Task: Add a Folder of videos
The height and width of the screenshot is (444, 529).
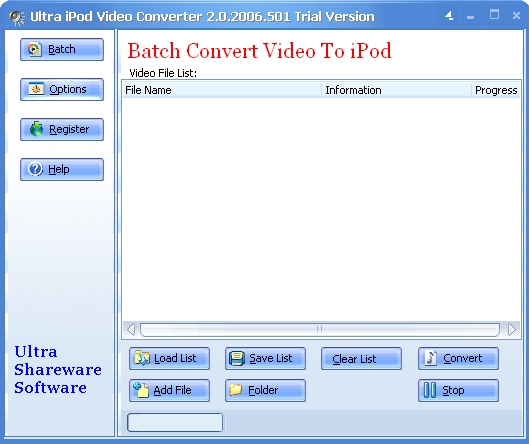Action: 266,390
